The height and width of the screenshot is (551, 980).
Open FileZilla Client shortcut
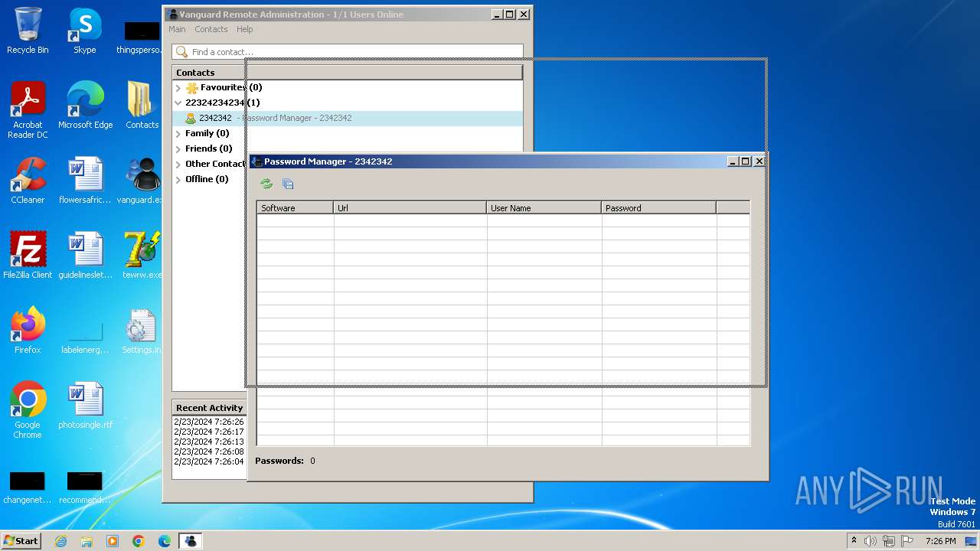(x=28, y=256)
